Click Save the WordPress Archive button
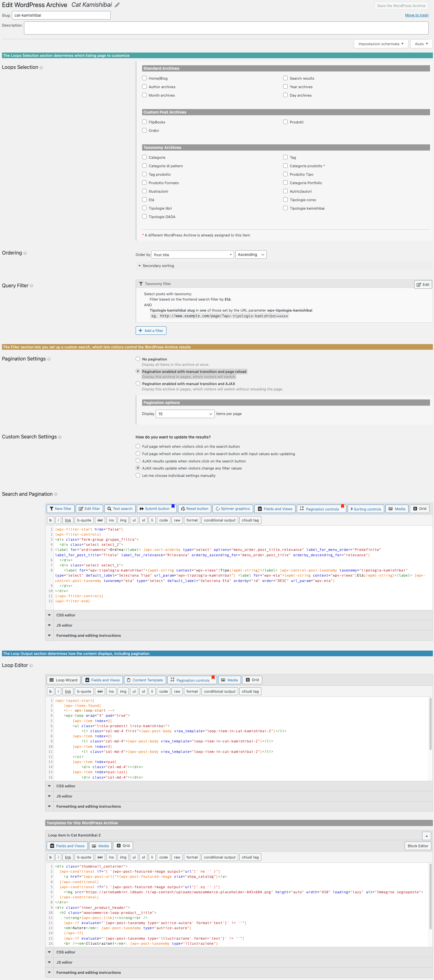The height and width of the screenshot is (980, 434). click(x=401, y=6)
